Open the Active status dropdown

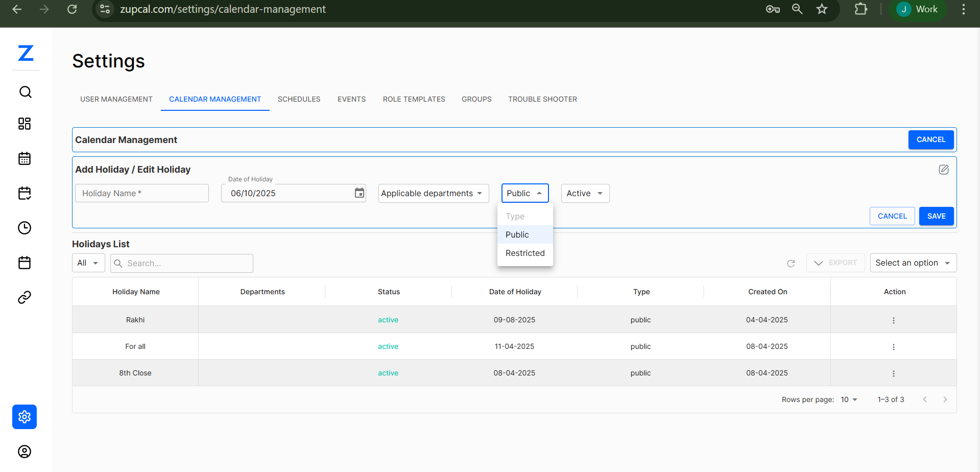click(585, 193)
